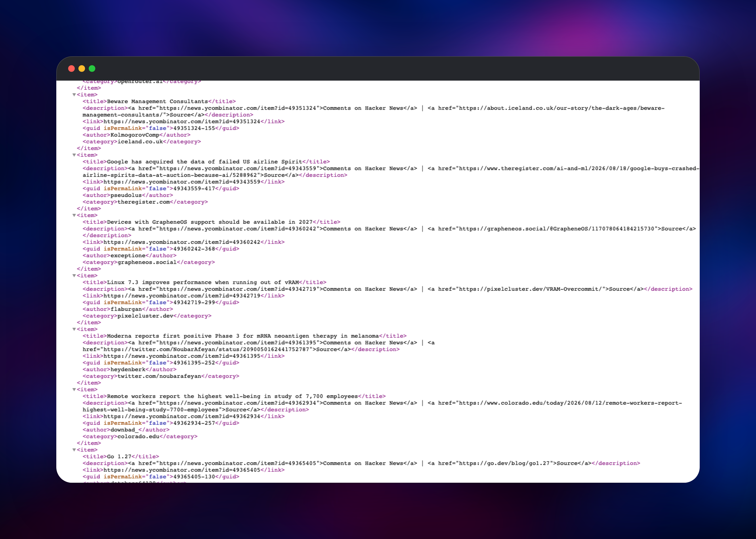Image resolution: width=756 pixels, height=539 pixels.
Task: Click the category text pixelcluster.dev
Action: pos(145,316)
